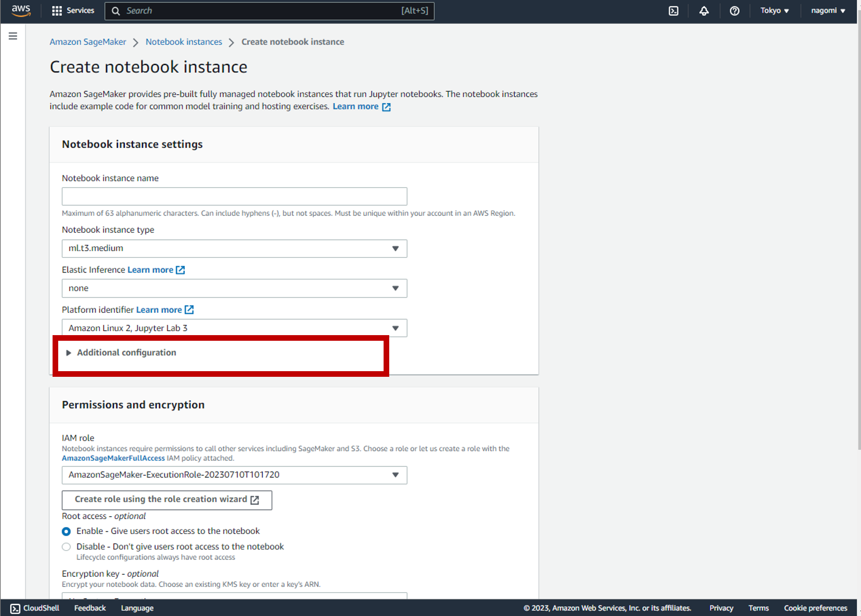Open the AmazonSageMakerFullAccess policy link
Screen dimensions: 861x616
113,458
